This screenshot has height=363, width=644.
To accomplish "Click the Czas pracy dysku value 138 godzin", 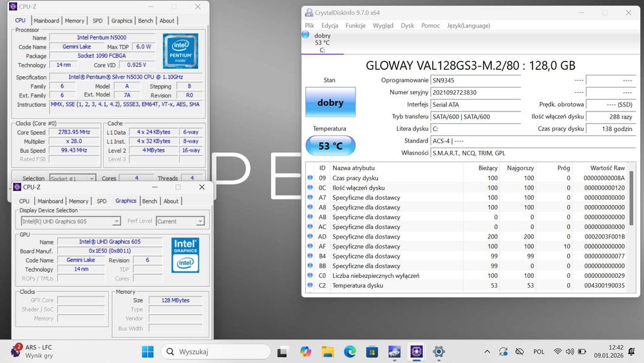I will (x=611, y=129).
